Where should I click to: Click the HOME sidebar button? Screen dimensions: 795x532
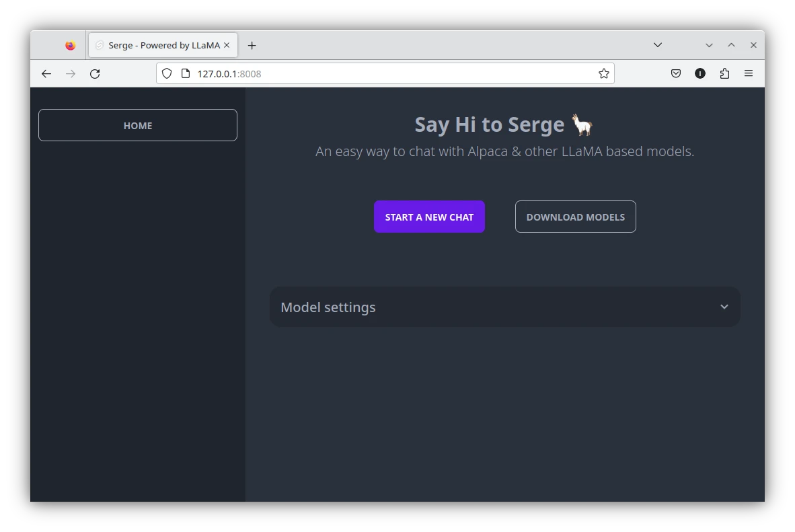[x=138, y=125]
